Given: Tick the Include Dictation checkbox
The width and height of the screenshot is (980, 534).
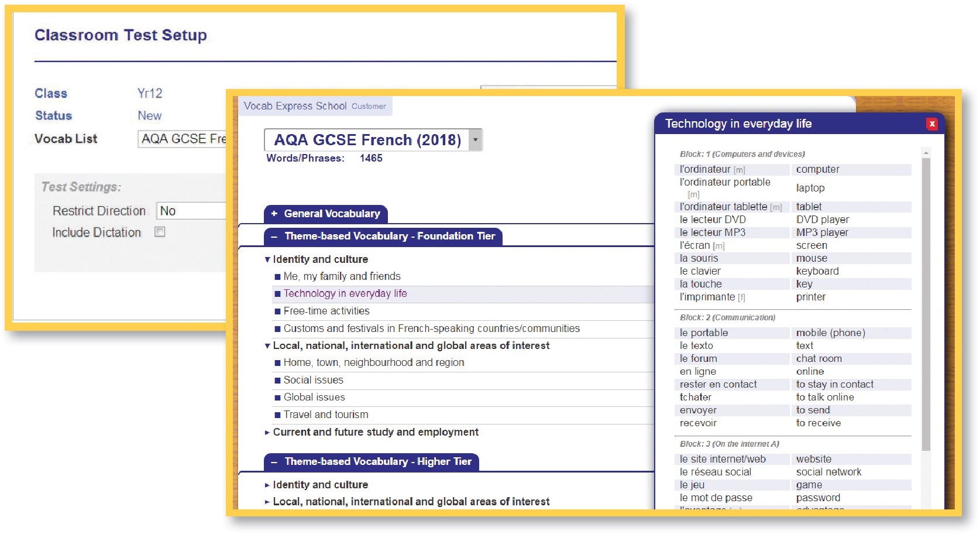Looking at the screenshot, I should coord(160,232).
